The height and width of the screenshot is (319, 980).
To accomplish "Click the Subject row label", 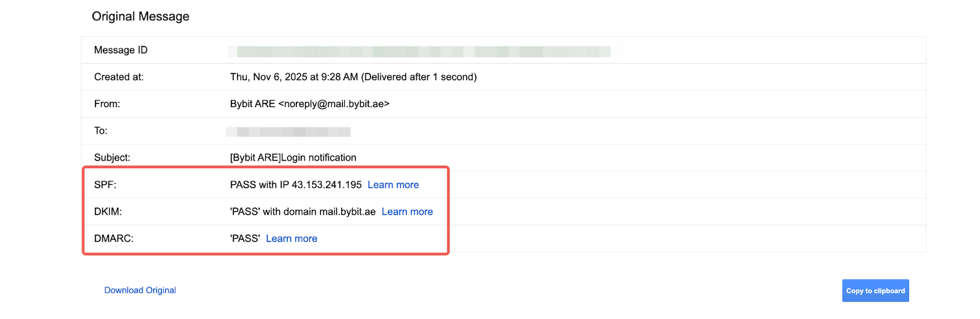I will point(112,158).
